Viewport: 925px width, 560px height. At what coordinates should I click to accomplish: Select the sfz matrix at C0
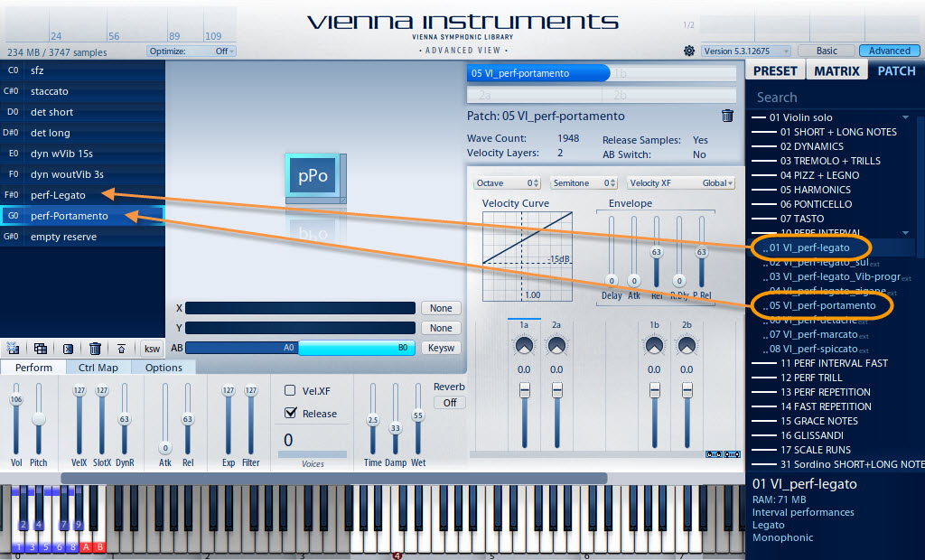coord(82,70)
